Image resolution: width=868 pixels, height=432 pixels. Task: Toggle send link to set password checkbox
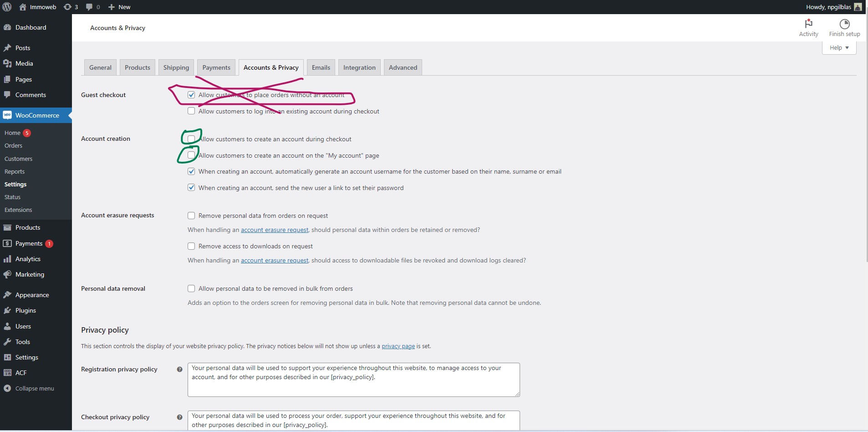[x=191, y=187]
